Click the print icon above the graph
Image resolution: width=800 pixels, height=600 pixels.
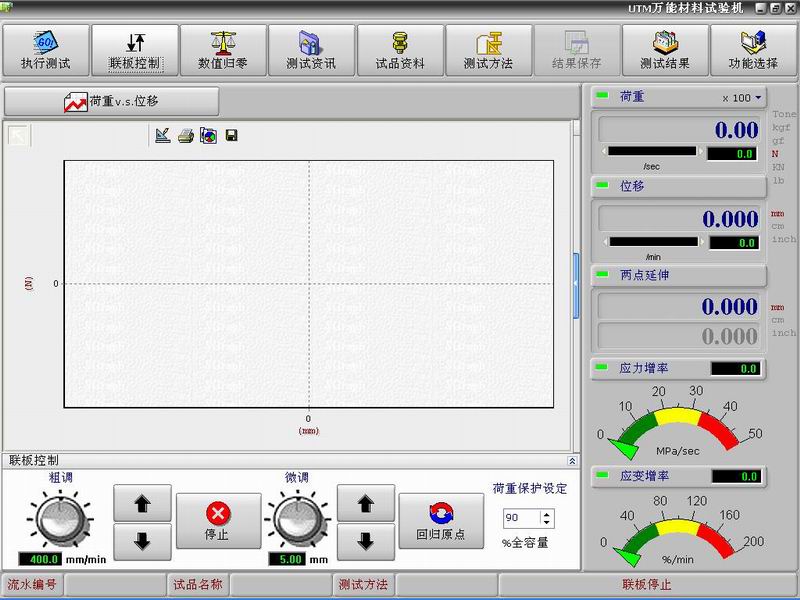pos(185,136)
